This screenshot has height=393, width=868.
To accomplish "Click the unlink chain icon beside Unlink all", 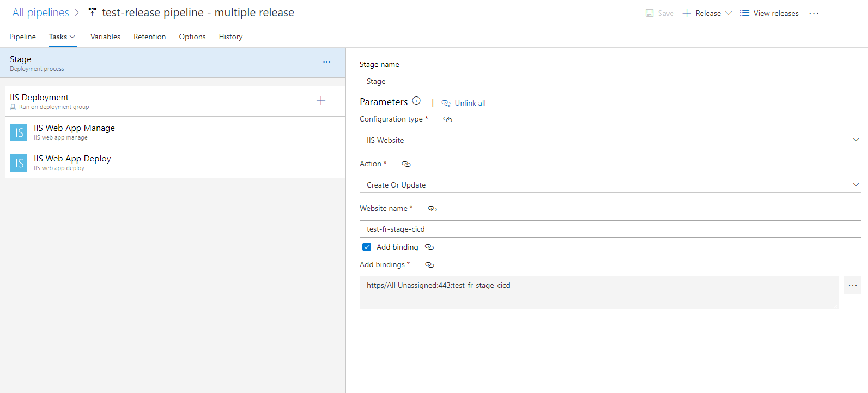I will (446, 104).
